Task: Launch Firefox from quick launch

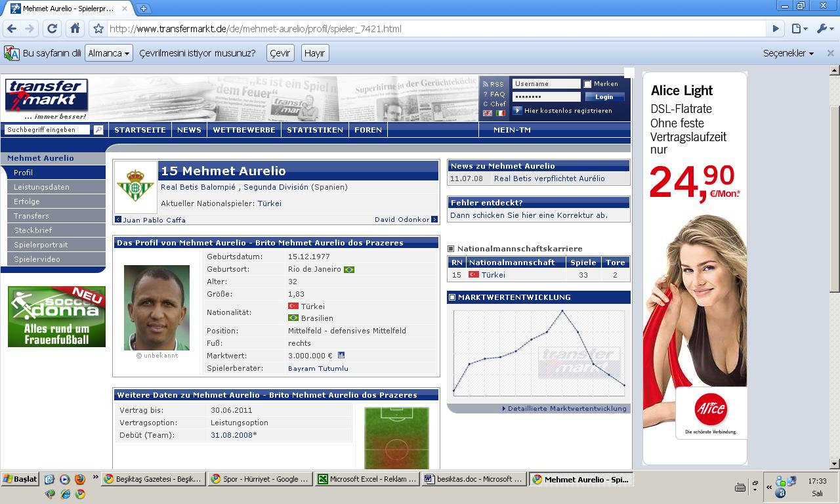Action: click(x=79, y=480)
